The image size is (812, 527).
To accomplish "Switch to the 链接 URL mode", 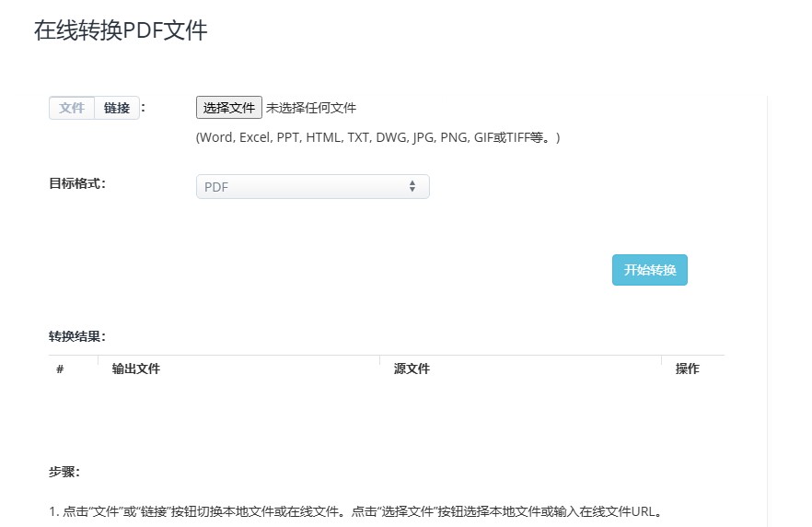I will pyautogui.click(x=117, y=109).
